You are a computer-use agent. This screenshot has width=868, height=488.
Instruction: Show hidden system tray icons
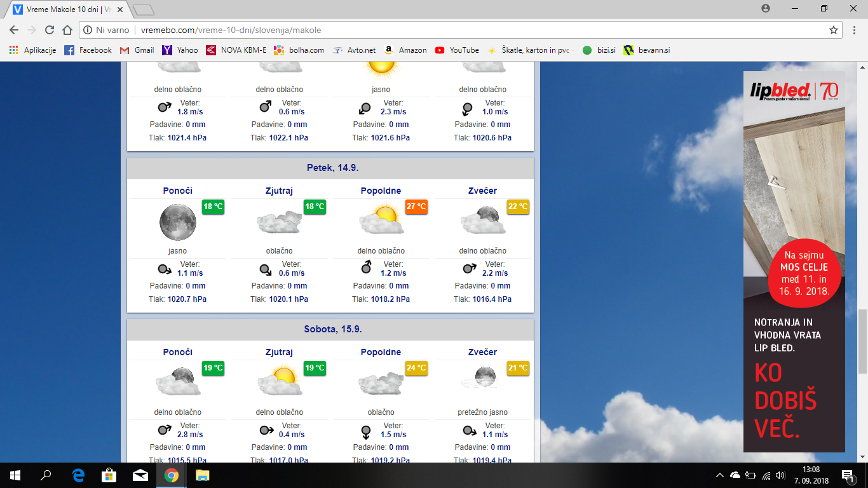click(x=720, y=475)
